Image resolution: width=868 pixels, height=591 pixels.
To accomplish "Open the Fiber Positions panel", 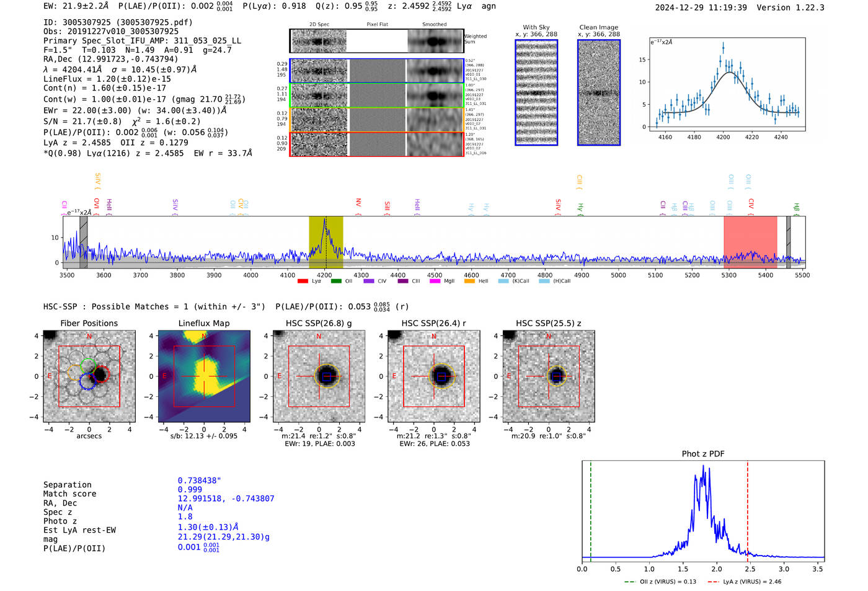I will point(89,376).
